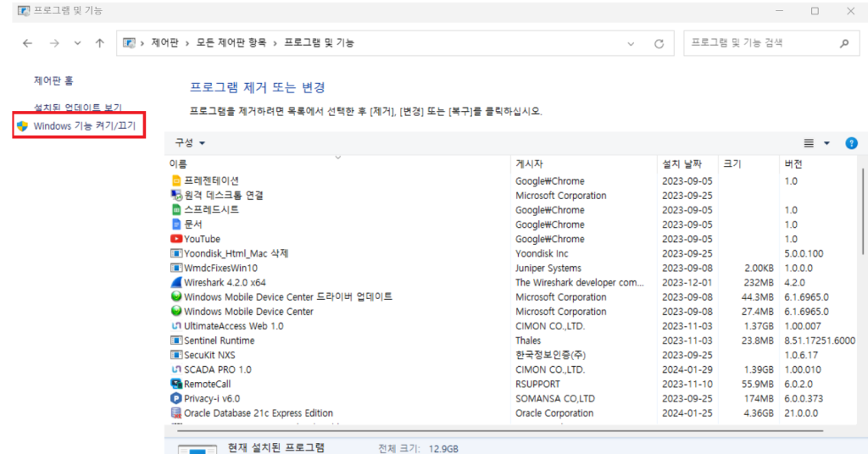Select the RemoteCall program name
Screen dimensions: 868x454
[207, 384]
